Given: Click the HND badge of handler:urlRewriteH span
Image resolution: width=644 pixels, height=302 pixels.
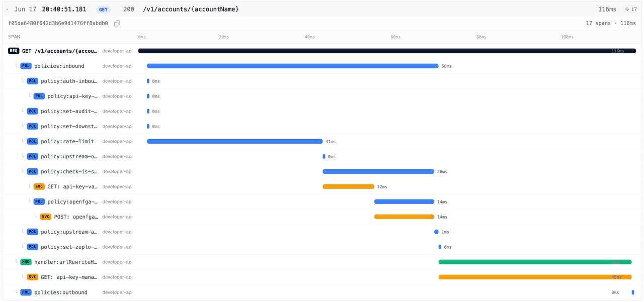Looking at the screenshot, I should coord(26,262).
